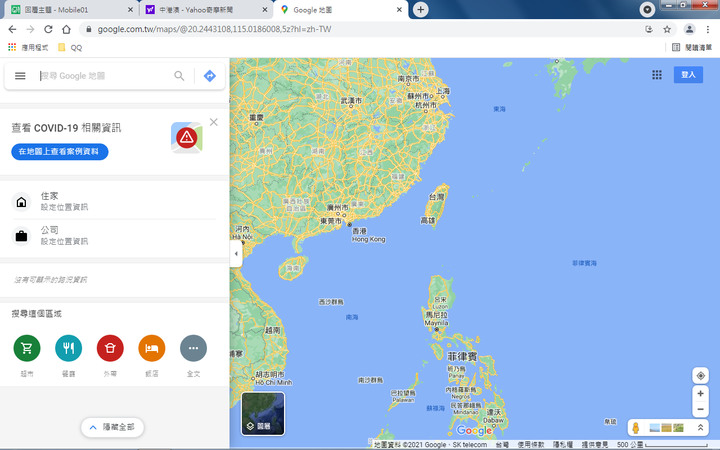
Task: Click 在地圖上查看案例資料 button
Action: pos(60,152)
